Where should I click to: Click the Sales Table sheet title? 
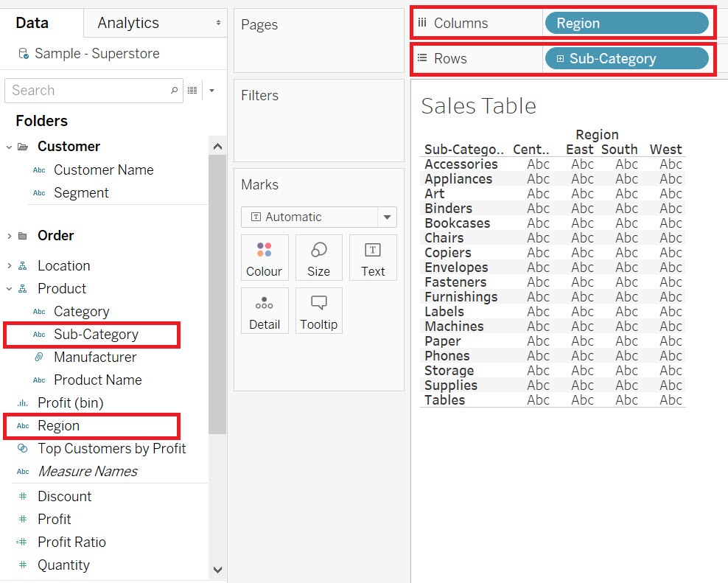click(479, 106)
